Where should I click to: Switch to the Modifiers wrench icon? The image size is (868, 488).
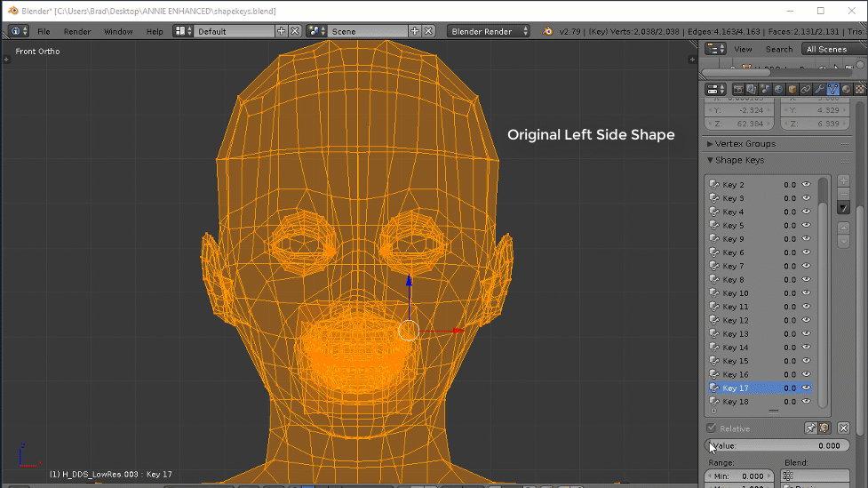tap(819, 90)
